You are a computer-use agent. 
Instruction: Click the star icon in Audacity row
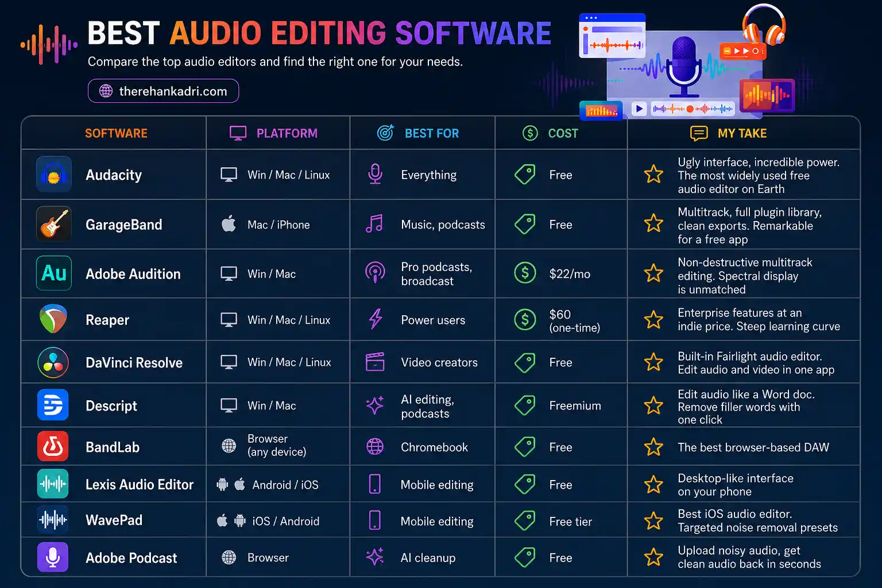[653, 174]
